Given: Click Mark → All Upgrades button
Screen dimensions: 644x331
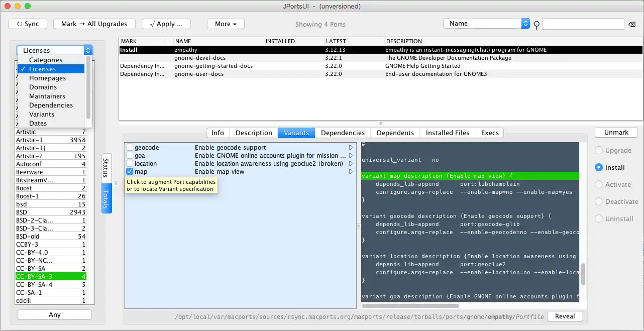Looking at the screenshot, I should (94, 24).
